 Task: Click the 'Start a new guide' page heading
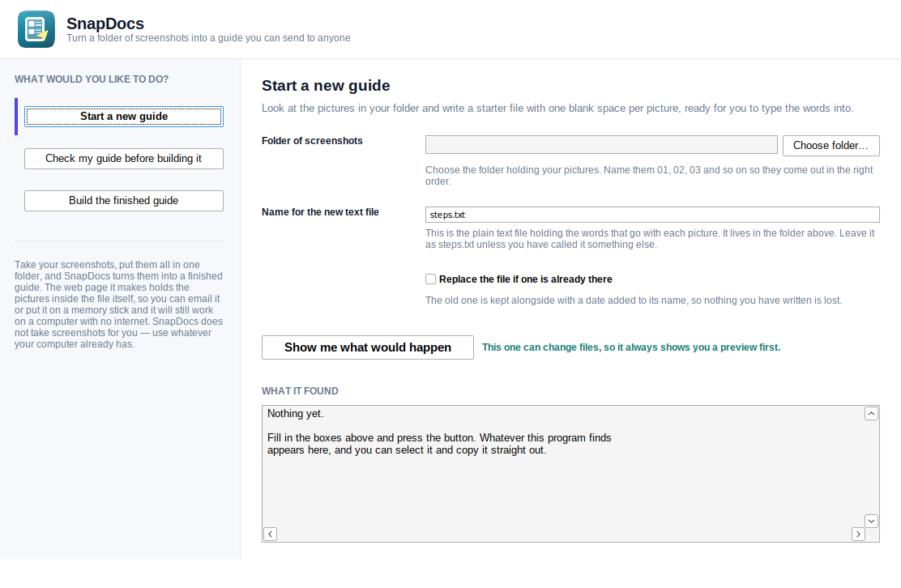326,86
